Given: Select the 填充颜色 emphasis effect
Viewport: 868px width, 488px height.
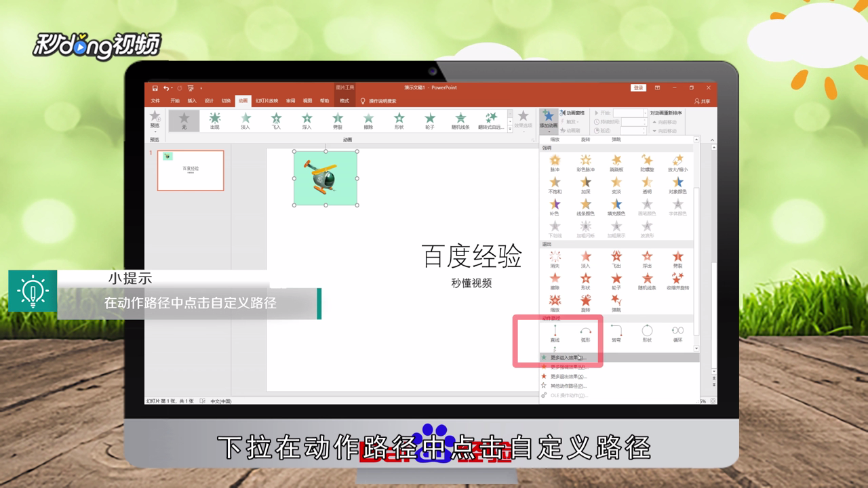Looking at the screenshot, I should click(616, 207).
